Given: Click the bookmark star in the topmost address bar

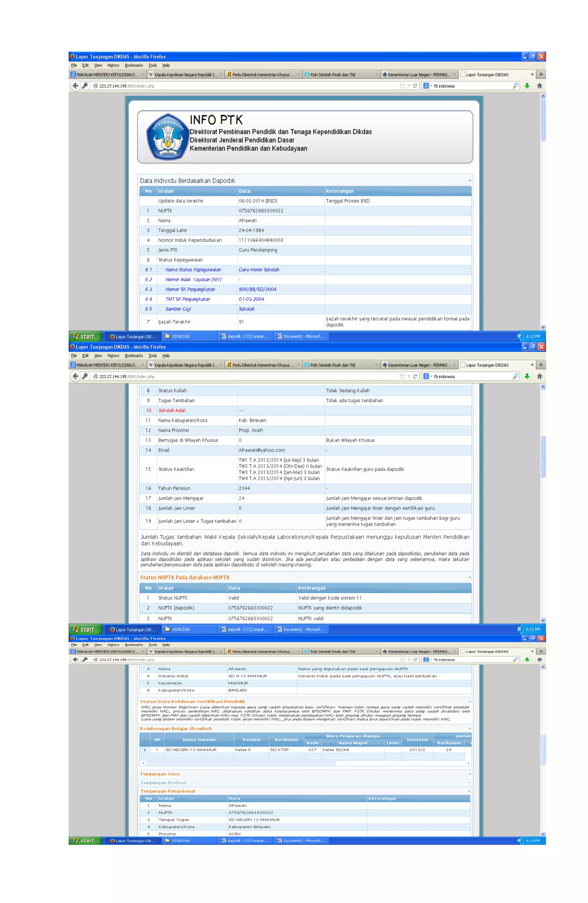Looking at the screenshot, I should (402, 86).
